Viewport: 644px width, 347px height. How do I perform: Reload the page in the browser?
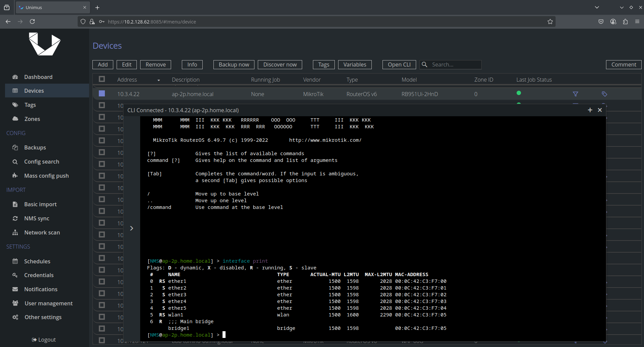(32, 21)
